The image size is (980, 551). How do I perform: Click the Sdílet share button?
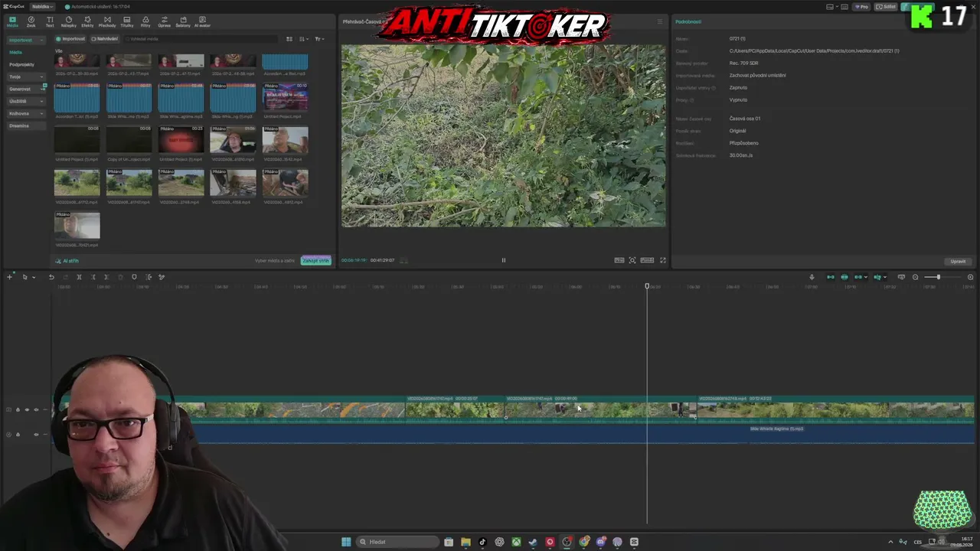point(887,7)
